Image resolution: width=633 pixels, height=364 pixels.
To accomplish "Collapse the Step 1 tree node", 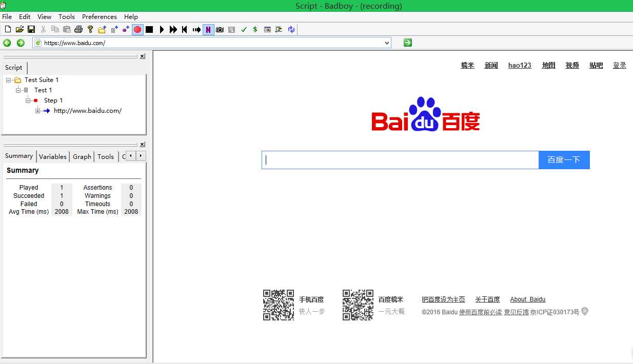I will (x=28, y=100).
